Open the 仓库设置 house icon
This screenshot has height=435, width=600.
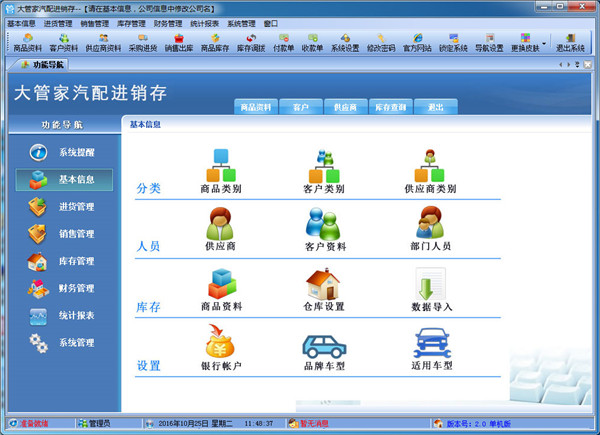coord(324,290)
